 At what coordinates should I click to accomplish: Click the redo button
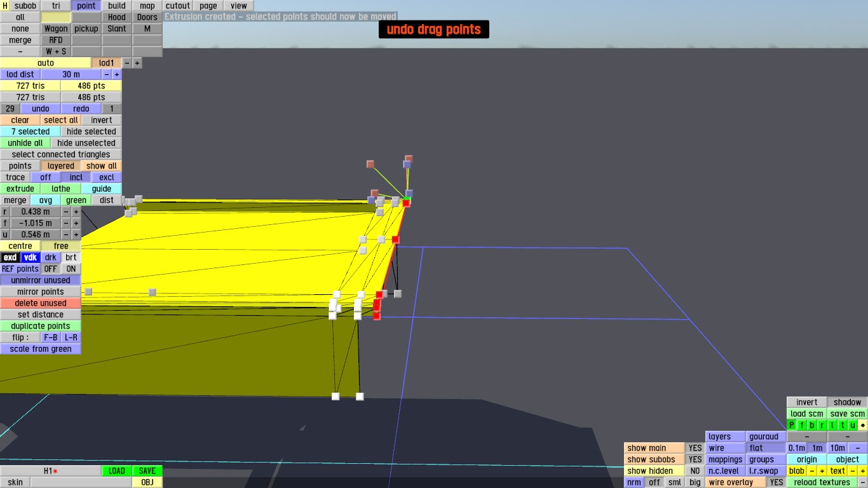point(81,109)
